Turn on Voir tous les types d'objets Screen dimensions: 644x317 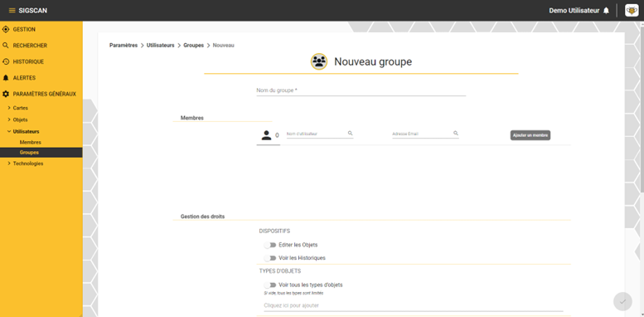tap(270, 285)
